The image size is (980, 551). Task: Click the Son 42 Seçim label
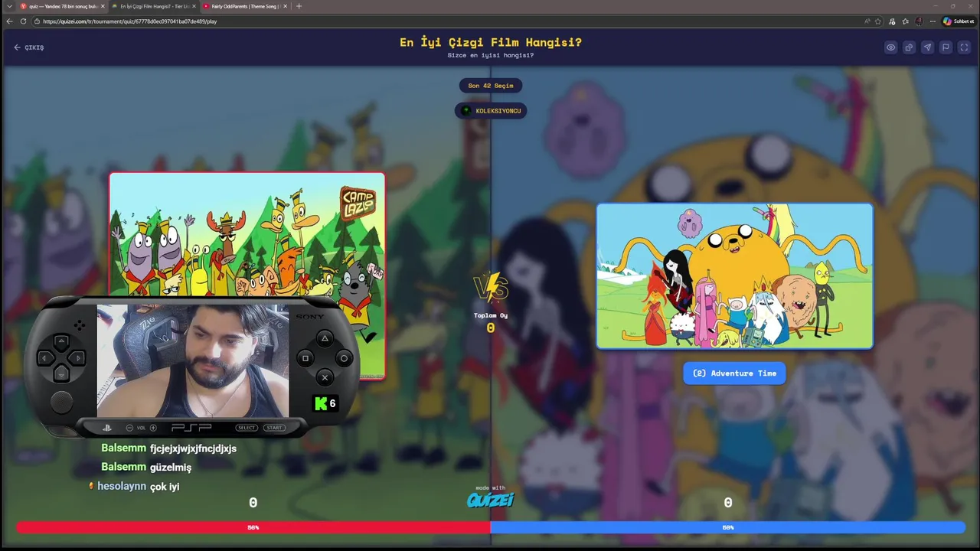491,86
